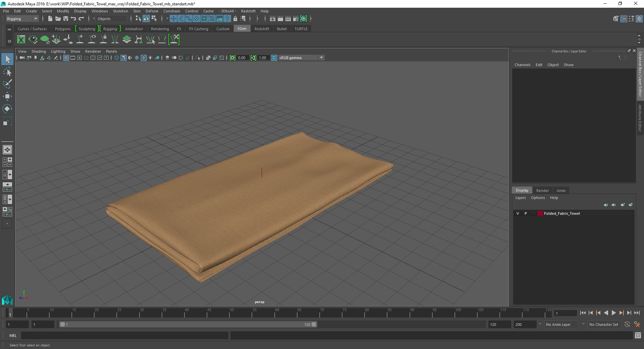This screenshot has width=644, height=349.
Task: Open a scene file with the folder icon
Action: [58, 19]
